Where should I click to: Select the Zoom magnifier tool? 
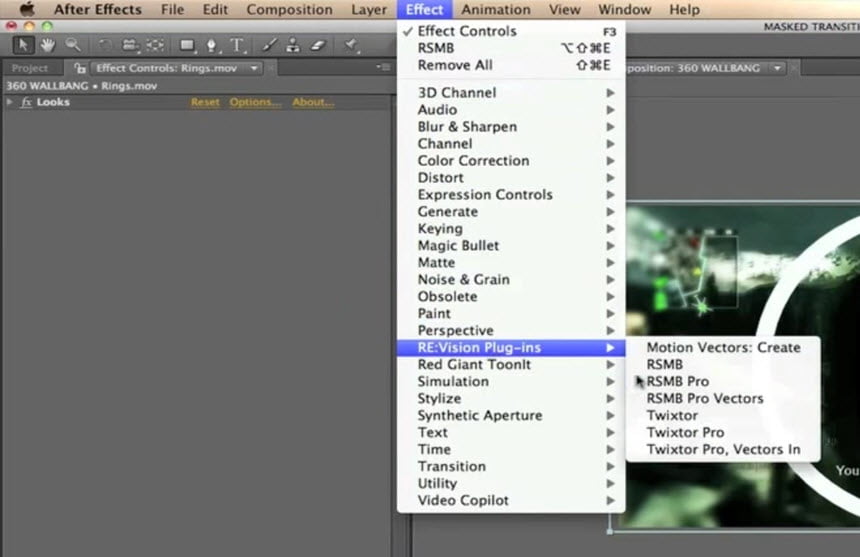[72, 45]
